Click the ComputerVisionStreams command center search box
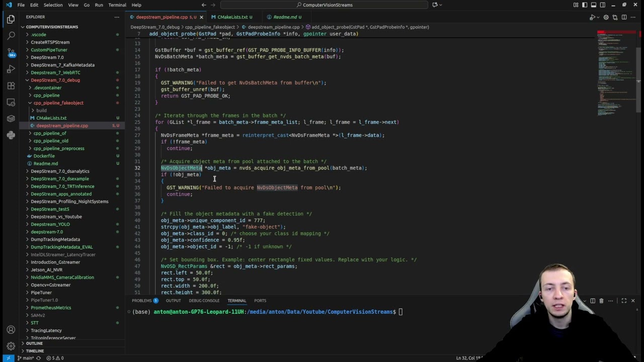Screen dimensions: 644x362 click(325, 5)
